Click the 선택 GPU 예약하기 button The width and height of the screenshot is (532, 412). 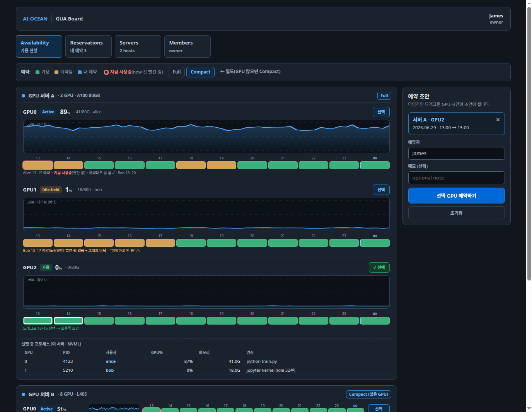457,196
